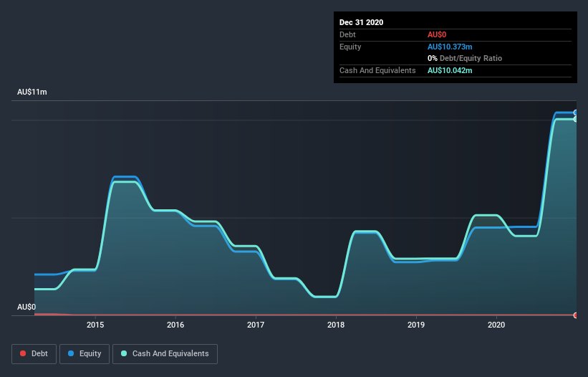Select the Equity endpoint marker at Dec 2020

(x=576, y=113)
